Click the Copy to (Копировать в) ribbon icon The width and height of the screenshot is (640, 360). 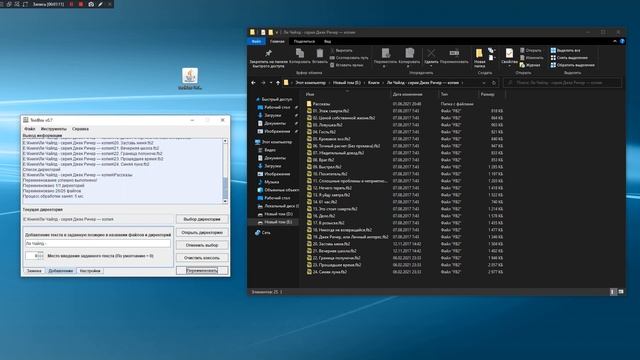coord(409,53)
